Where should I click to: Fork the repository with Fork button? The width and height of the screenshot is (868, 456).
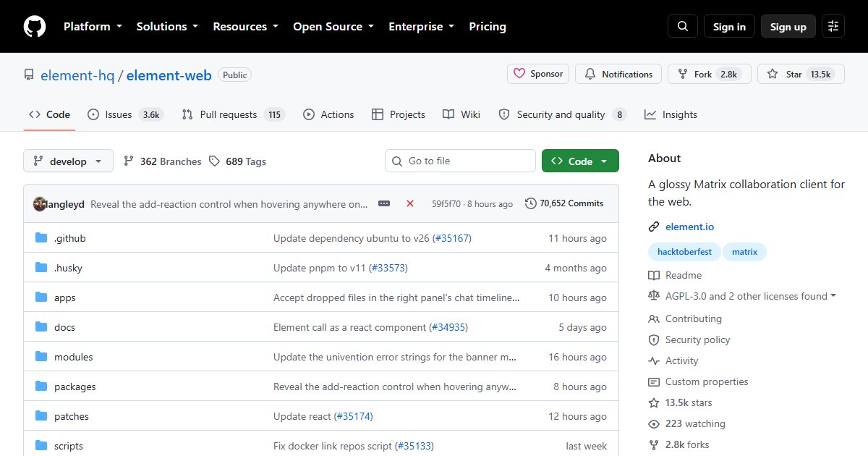710,74
